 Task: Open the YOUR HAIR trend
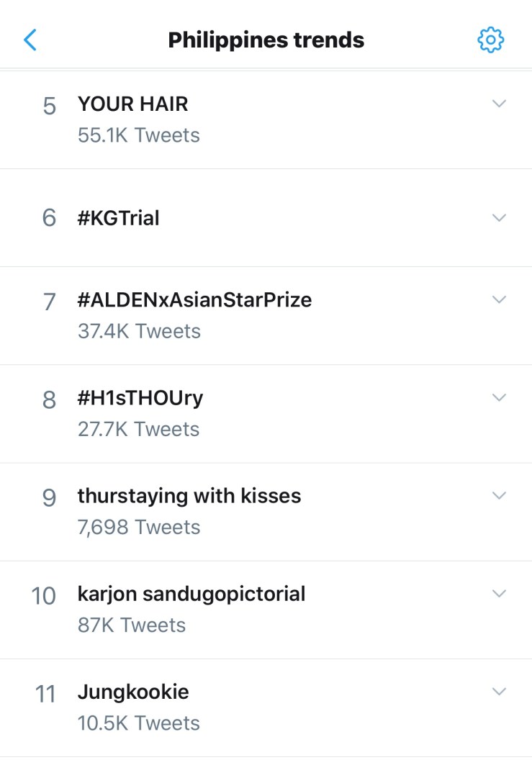(133, 104)
